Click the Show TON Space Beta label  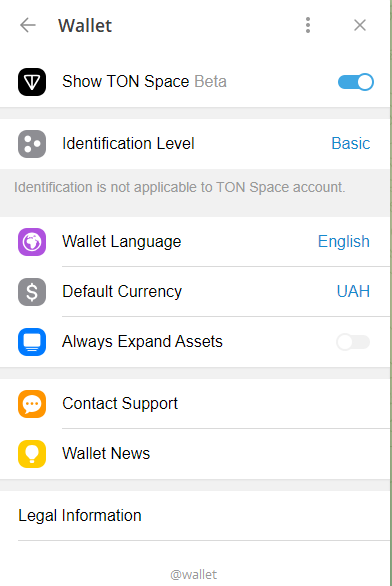click(x=144, y=81)
